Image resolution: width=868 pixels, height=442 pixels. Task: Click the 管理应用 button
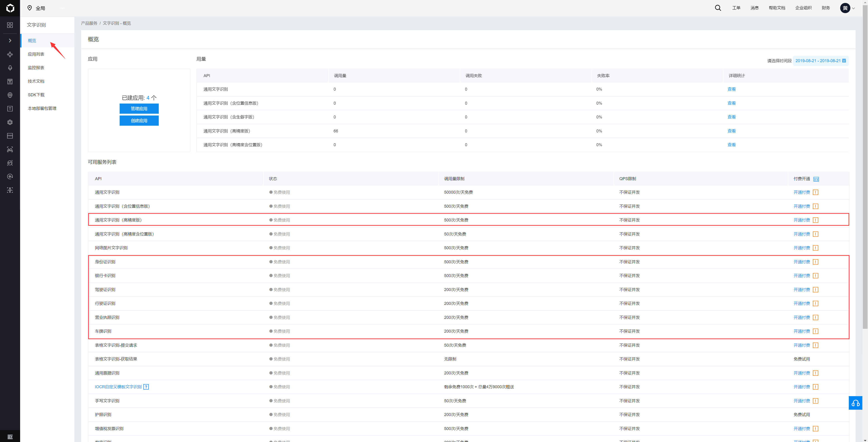pos(139,108)
